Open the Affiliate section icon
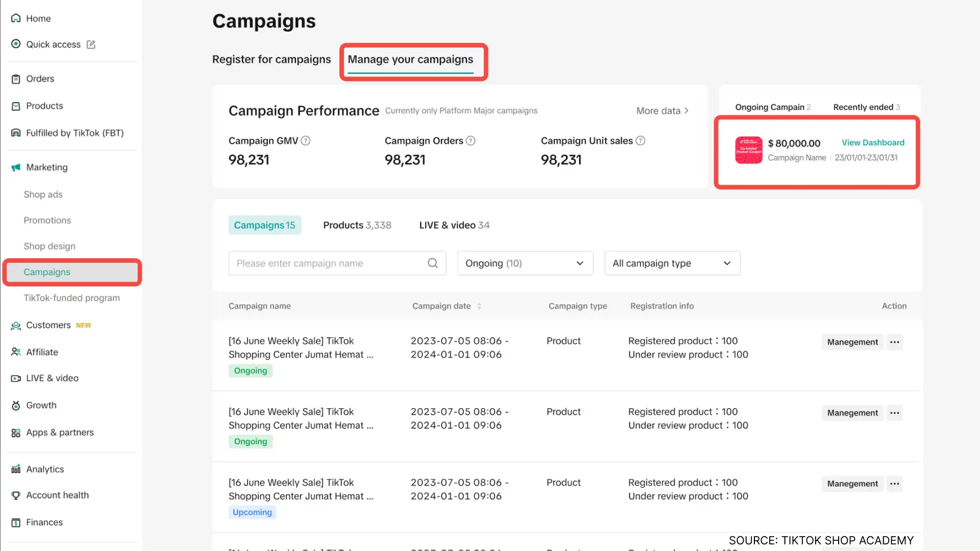 coord(15,352)
